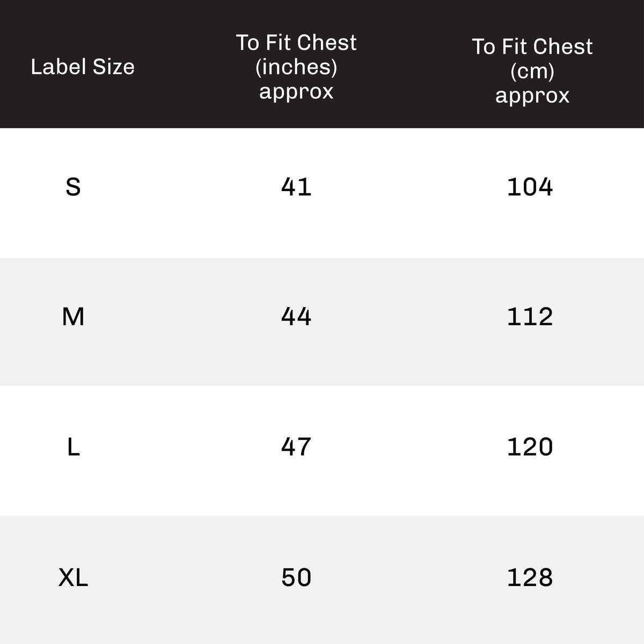
Task: Click the 44 inches chest value
Action: 296,317
